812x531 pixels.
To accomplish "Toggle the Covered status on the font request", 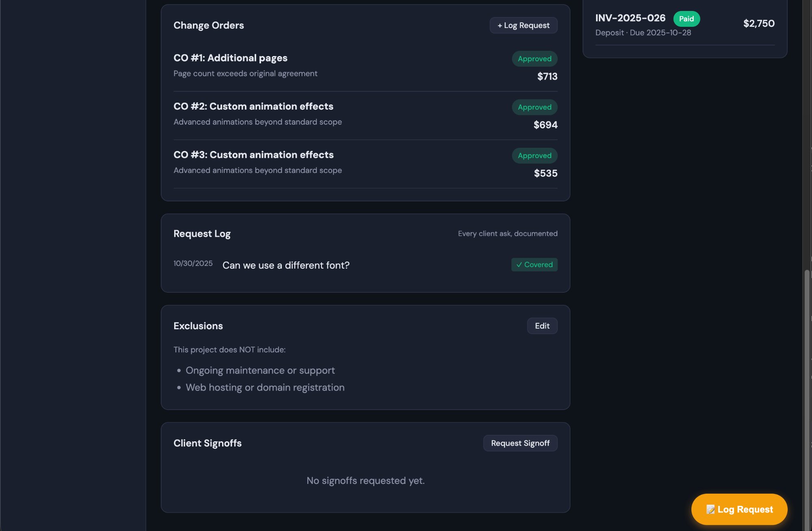I will 534,265.
